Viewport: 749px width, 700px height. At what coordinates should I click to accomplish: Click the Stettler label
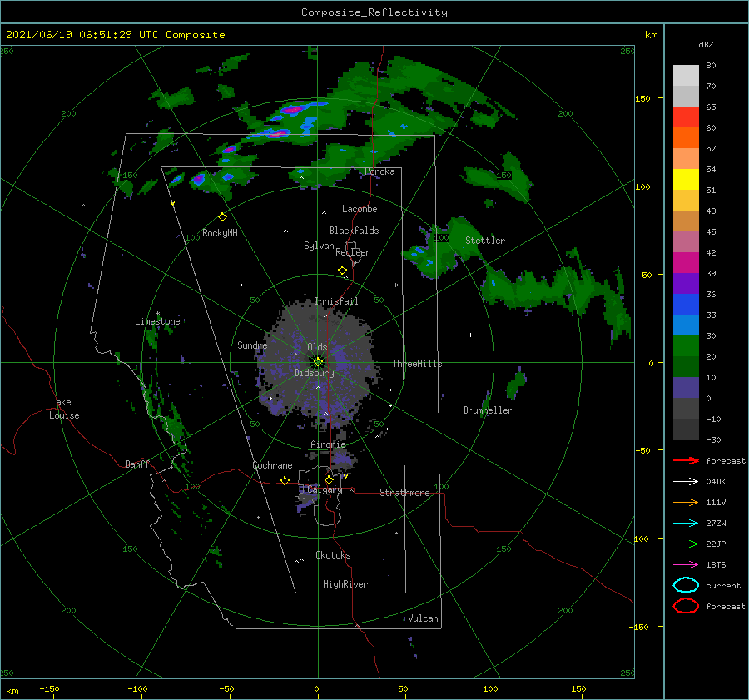[485, 241]
